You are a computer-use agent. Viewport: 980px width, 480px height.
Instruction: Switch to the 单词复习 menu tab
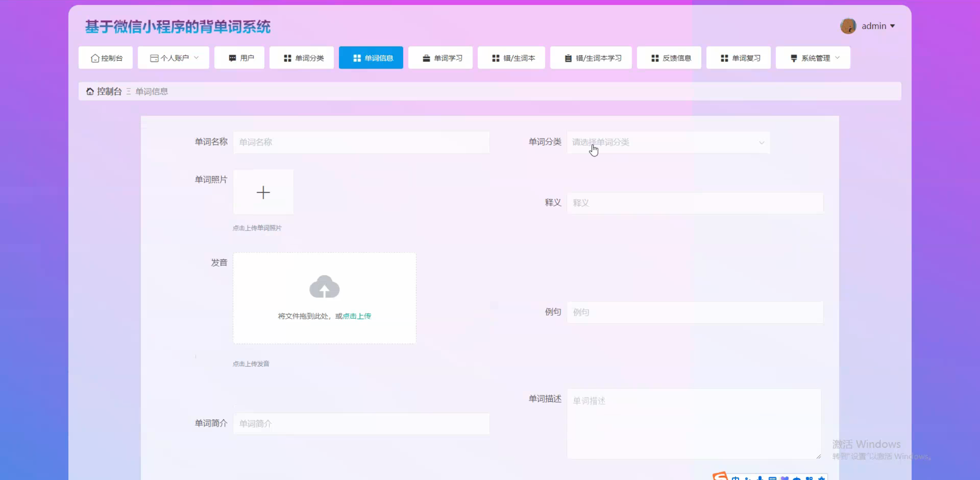coord(738,58)
